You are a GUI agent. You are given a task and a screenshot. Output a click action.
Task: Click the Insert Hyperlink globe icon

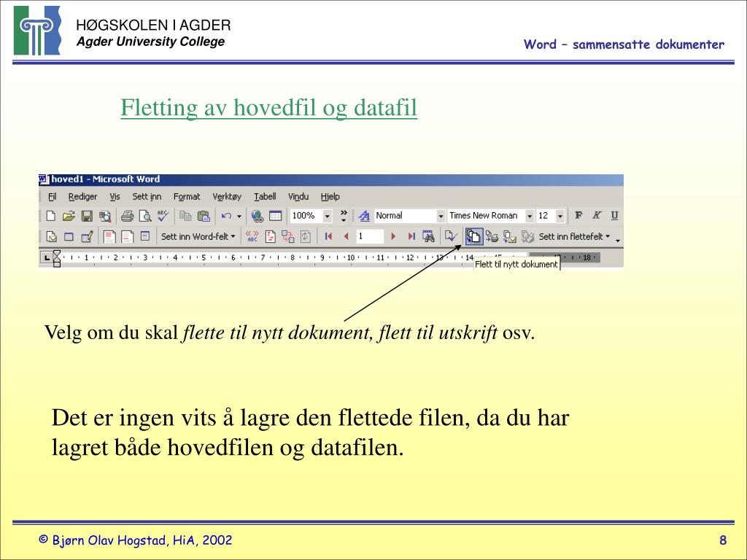[x=258, y=216]
